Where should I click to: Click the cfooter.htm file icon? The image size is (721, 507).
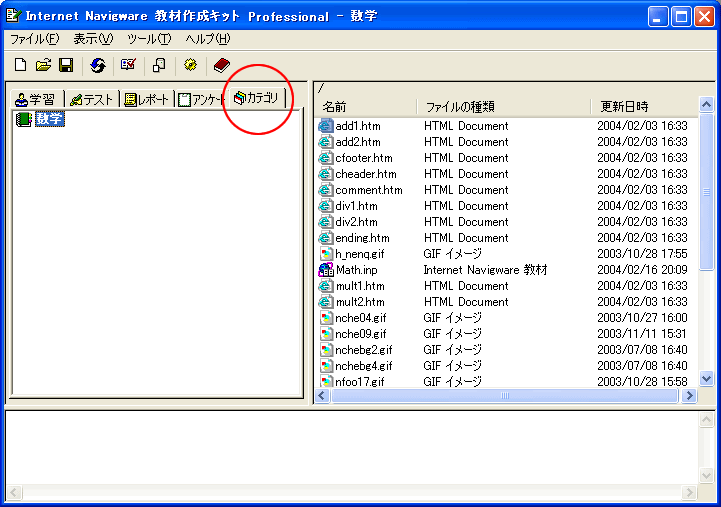click(x=326, y=158)
